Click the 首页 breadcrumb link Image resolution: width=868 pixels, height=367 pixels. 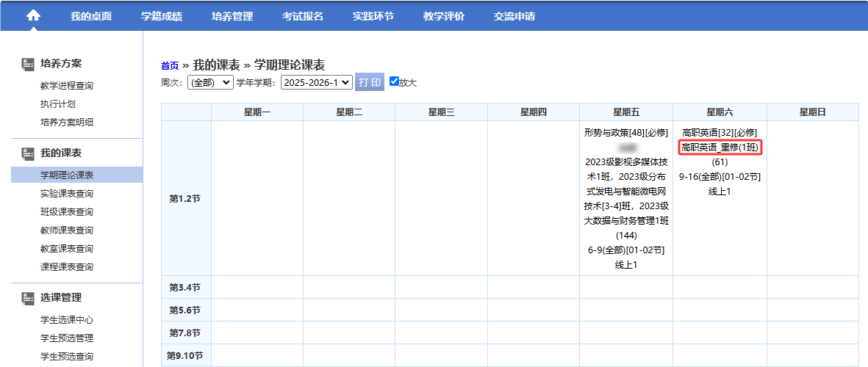click(170, 65)
